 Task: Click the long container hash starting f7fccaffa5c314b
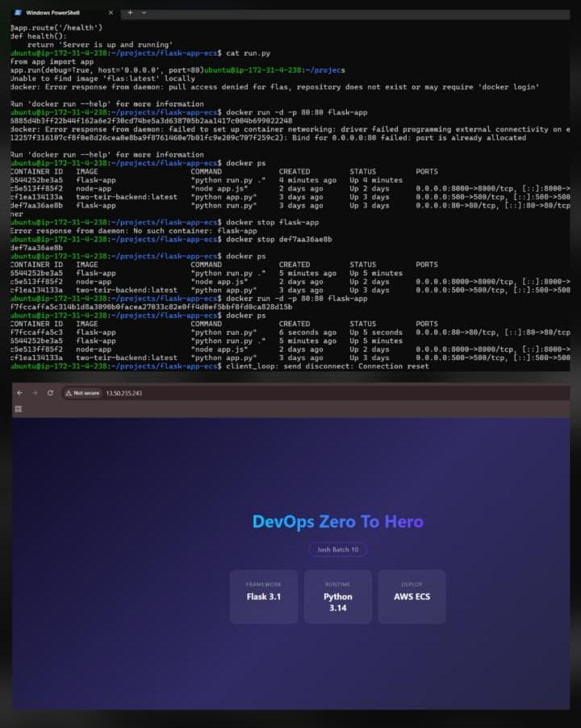[x=151, y=307]
